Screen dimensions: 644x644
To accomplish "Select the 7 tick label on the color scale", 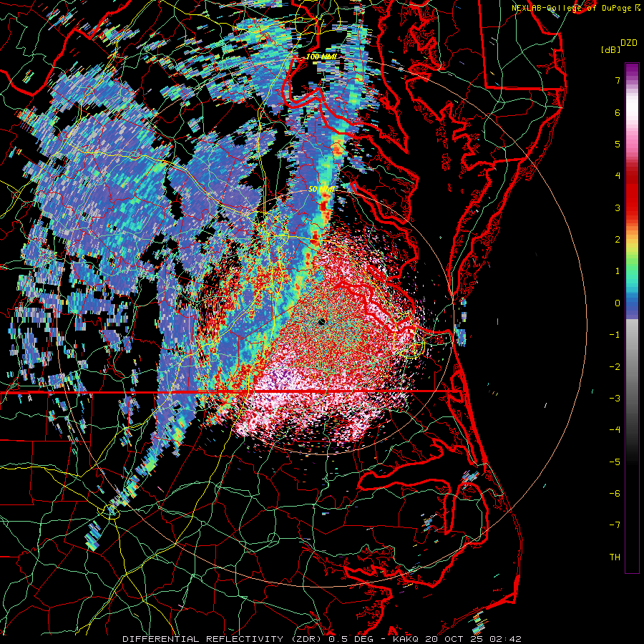I will click(x=618, y=80).
